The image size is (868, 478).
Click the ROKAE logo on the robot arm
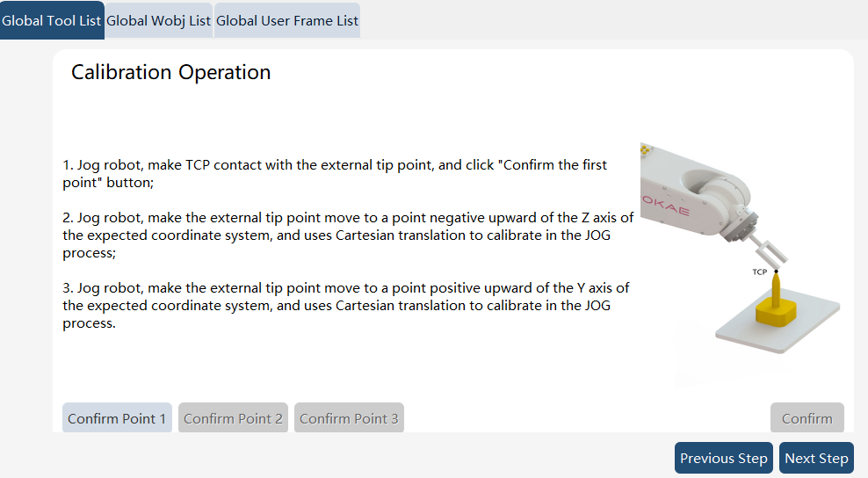tap(665, 205)
